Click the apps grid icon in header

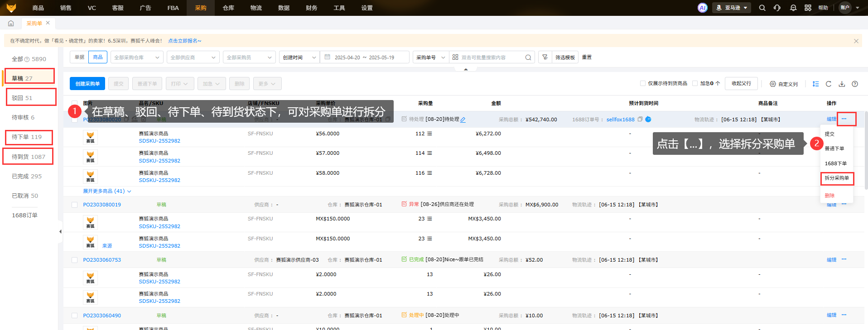click(808, 8)
